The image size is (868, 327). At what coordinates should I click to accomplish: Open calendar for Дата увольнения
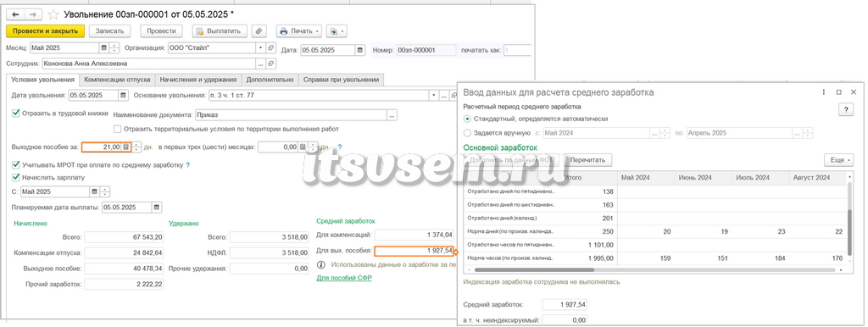pos(123,95)
